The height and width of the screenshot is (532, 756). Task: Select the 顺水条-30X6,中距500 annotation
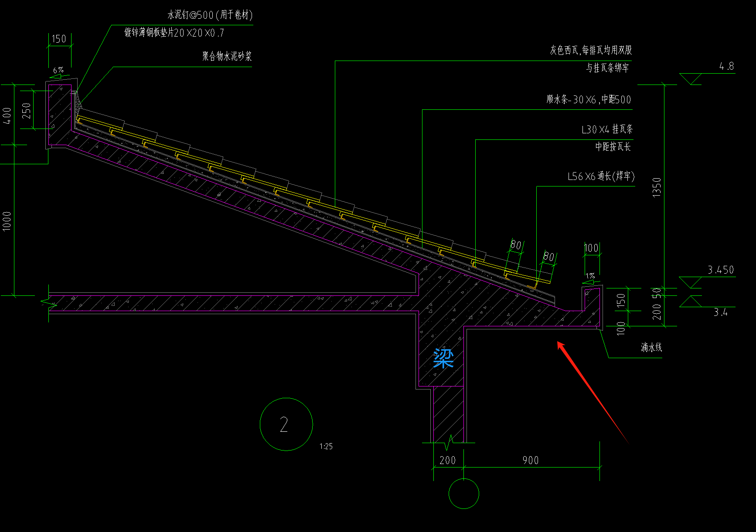[x=589, y=99]
